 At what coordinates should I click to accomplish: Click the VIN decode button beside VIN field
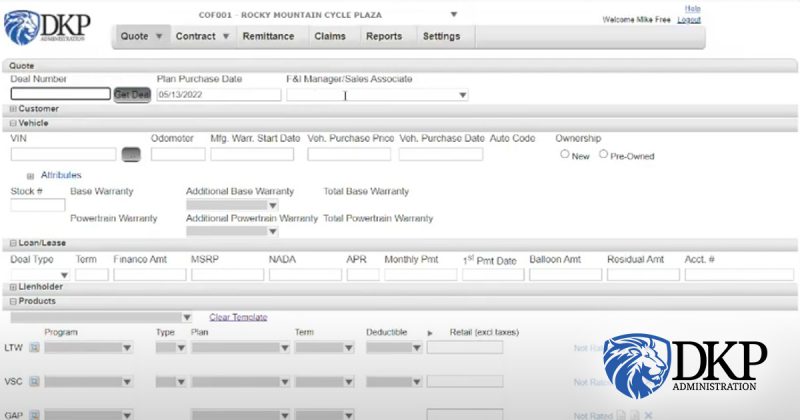(131, 155)
